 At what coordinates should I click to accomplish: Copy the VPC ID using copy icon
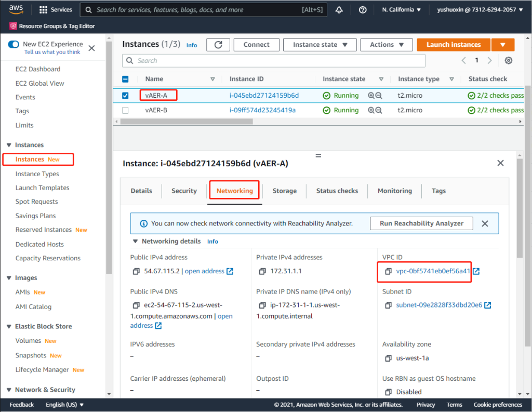point(388,271)
